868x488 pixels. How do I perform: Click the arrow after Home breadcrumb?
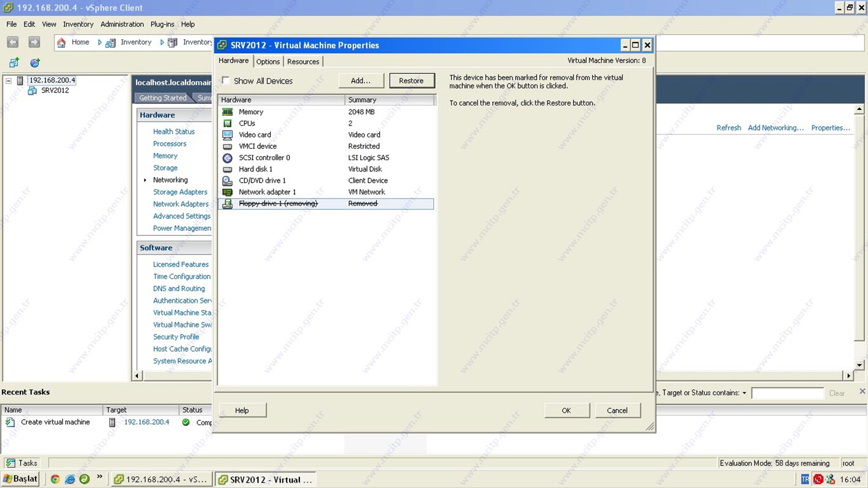point(100,43)
